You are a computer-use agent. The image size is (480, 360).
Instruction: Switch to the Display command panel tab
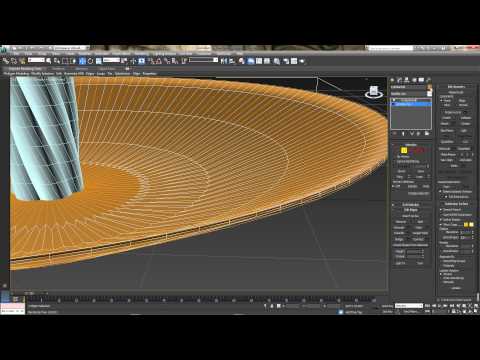tap(421, 80)
